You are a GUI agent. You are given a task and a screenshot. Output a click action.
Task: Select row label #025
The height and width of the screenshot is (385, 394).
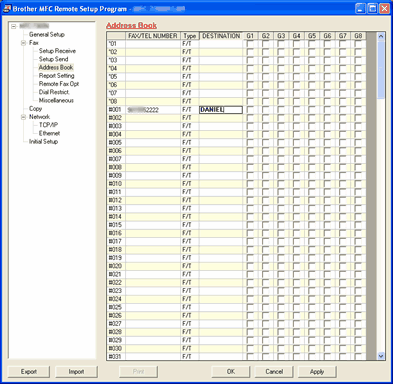(x=116, y=307)
